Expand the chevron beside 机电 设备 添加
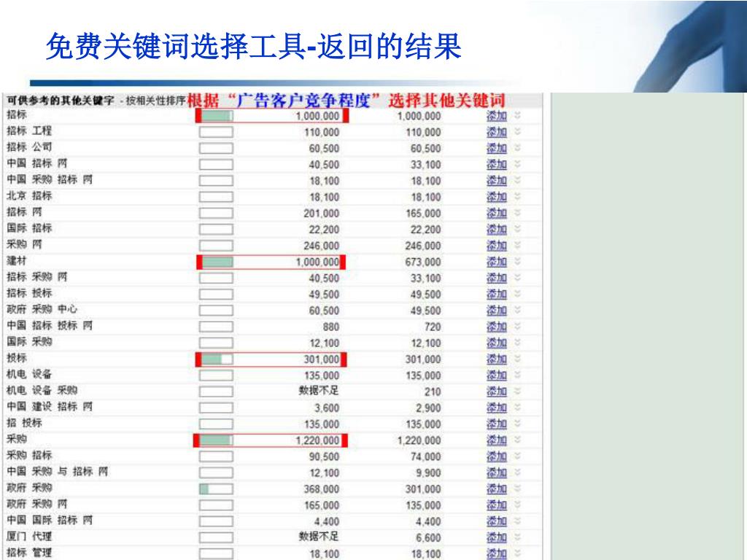Image resolution: width=747 pixels, height=560 pixels. tap(517, 375)
